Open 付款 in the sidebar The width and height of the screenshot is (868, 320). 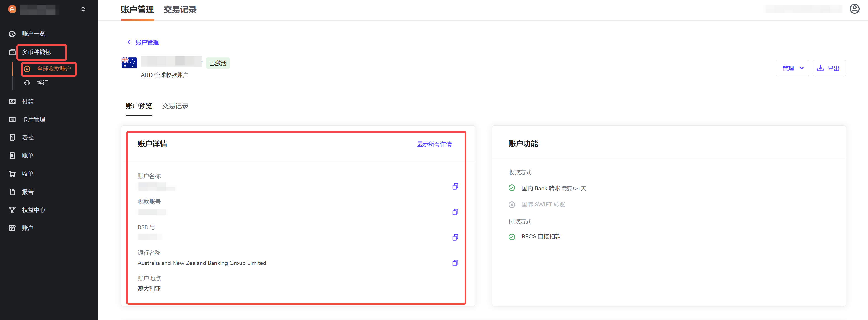pyautogui.click(x=28, y=101)
